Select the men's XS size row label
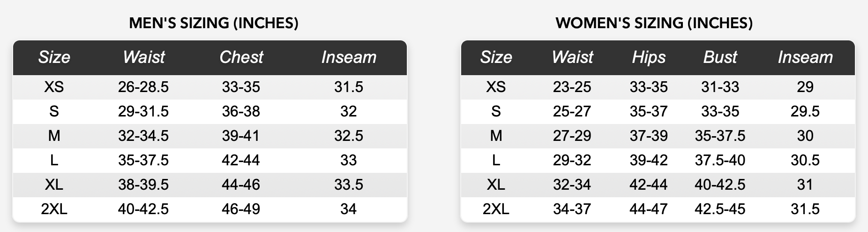Viewport: 868px width, 232px height. [x=54, y=87]
